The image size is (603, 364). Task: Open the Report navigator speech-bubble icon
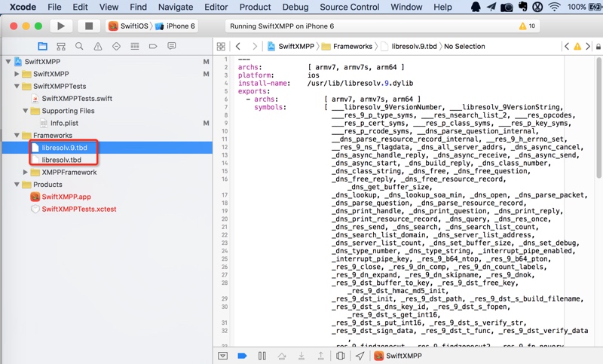[x=172, y=46]
